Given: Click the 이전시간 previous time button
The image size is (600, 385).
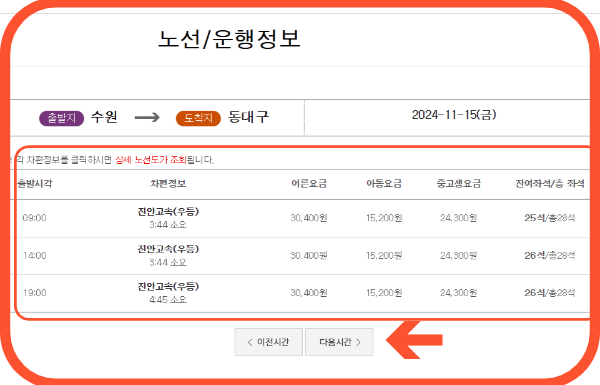Looking at the screenshot, I should point(269,342).
